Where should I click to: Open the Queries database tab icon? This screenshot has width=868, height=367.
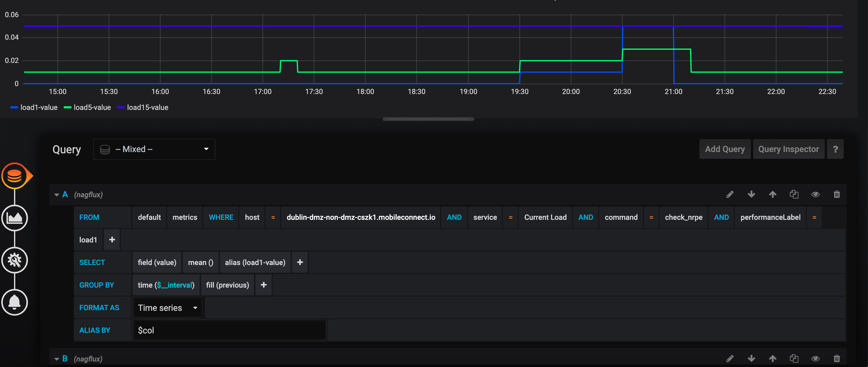pyautogui.click(x=15, y=176)
